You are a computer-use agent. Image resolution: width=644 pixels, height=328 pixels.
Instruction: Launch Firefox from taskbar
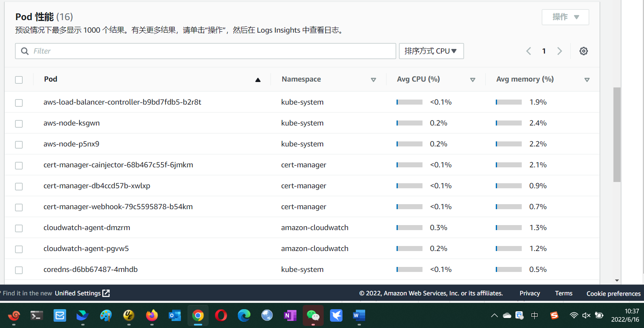coord(152,315)
